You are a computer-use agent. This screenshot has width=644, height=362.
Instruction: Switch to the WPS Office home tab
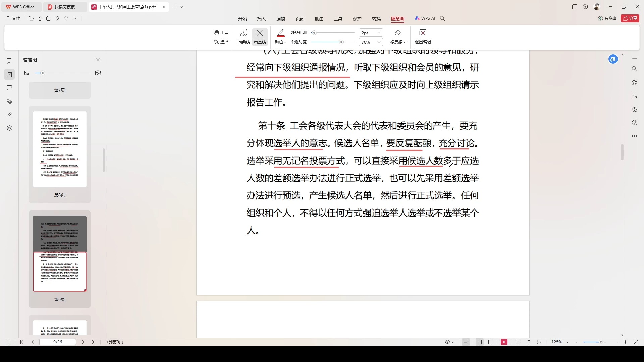click(x=21, y=7)
